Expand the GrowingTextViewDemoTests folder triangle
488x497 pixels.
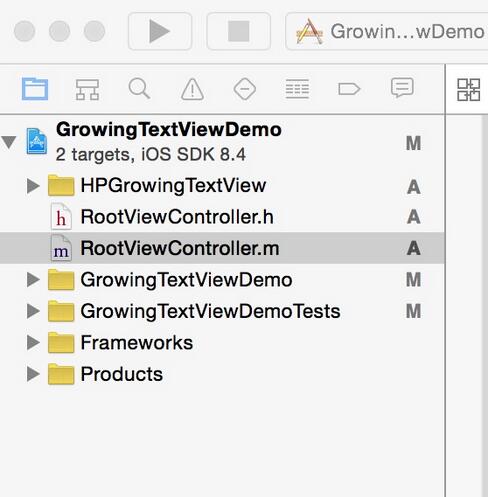tap(33, 311)
